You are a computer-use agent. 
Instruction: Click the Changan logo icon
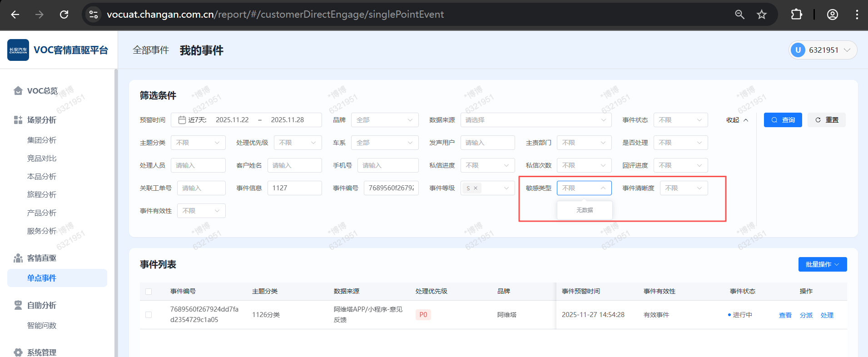click(x=18, y=50)
